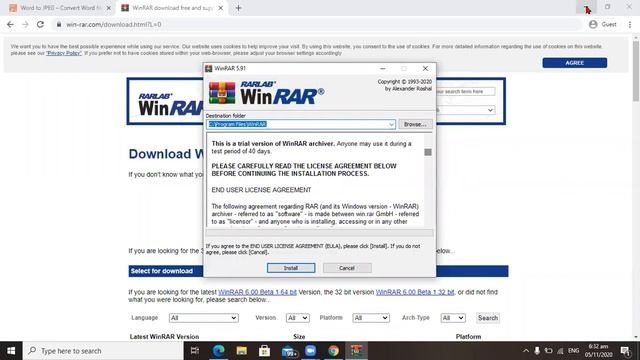Viewport: 640px width, 360px height.
Task: Open the Browse... folder chooser
Action: coord(415,124)
